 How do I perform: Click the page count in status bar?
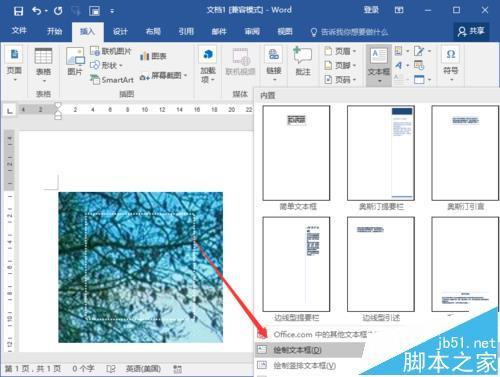pos(33,369)
